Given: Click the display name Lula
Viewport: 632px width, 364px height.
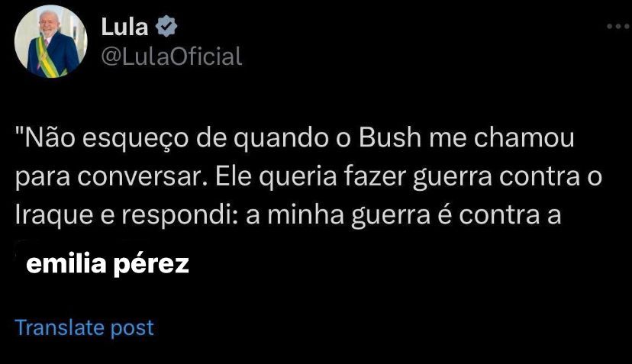Looking at the screenshot, I should pos(124,27).
